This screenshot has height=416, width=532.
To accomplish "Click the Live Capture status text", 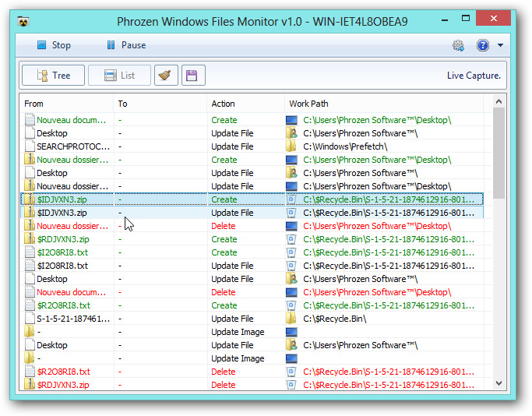I will (474, 76).
